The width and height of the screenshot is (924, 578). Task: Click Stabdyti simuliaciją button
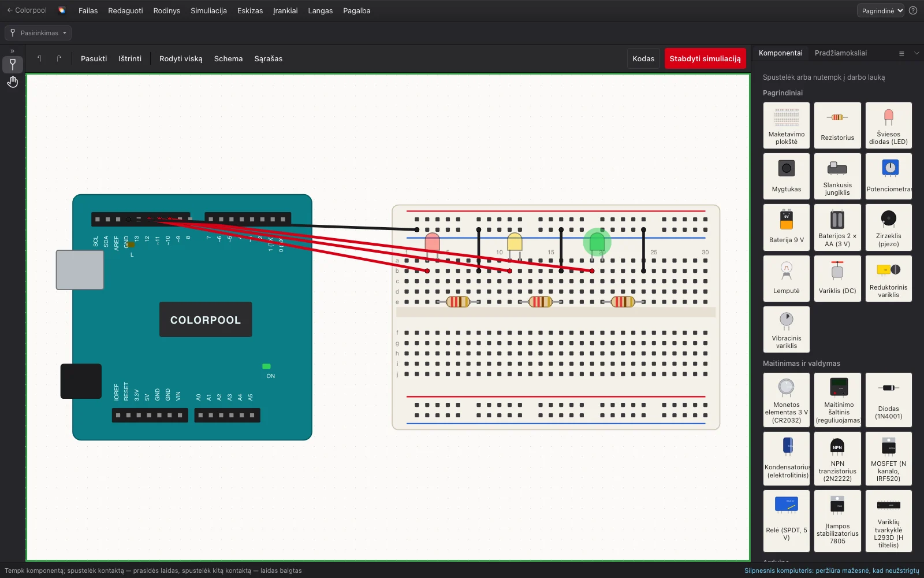(x=705, y=58)
